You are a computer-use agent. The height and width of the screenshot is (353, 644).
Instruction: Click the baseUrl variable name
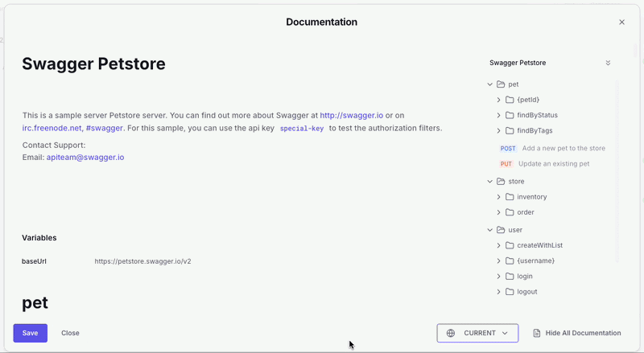tap(34, 261)
